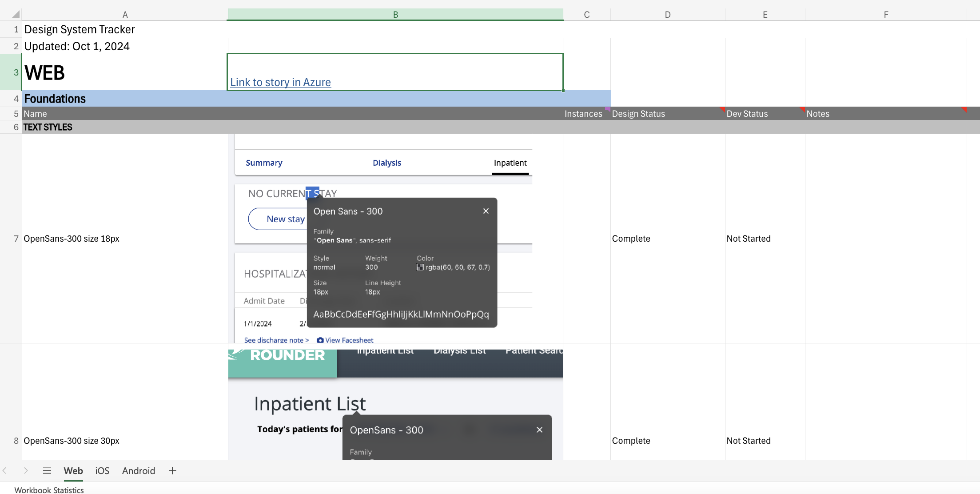
Task: Switch to the iOS sheet tab
Action: click(102, 470)
